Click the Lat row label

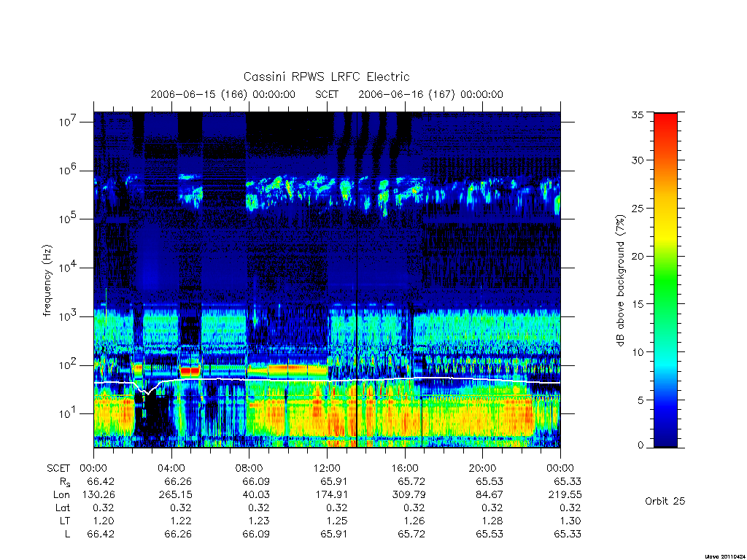click(x=63, y=508)
